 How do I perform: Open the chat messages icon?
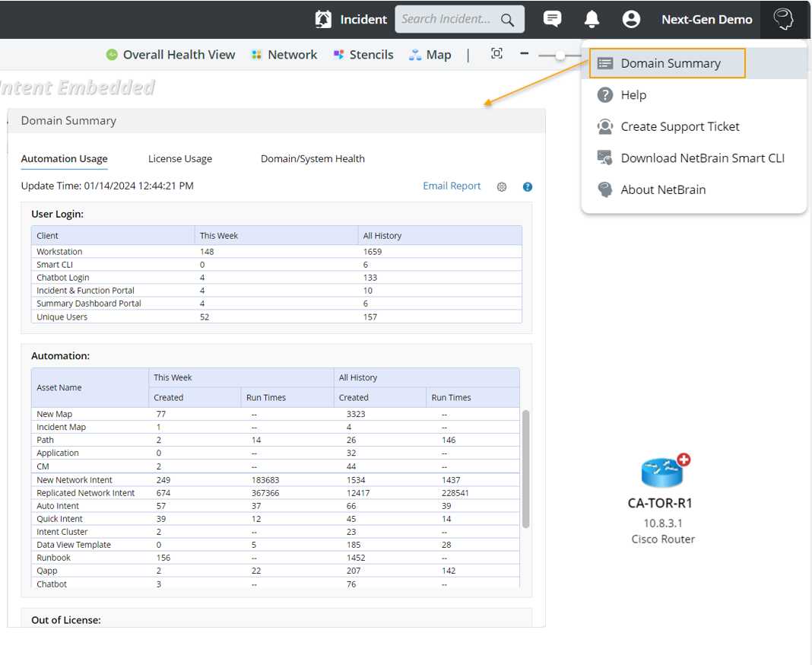[553, 19]
